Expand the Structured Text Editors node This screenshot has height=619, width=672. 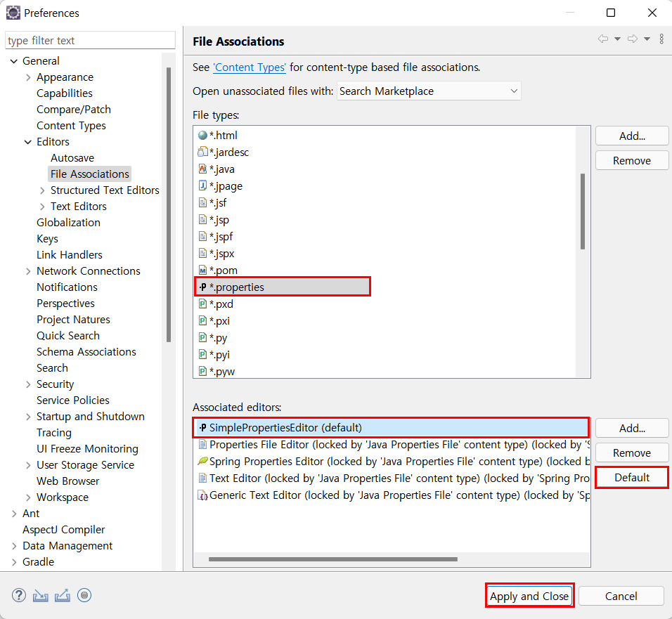pos(42,190)
